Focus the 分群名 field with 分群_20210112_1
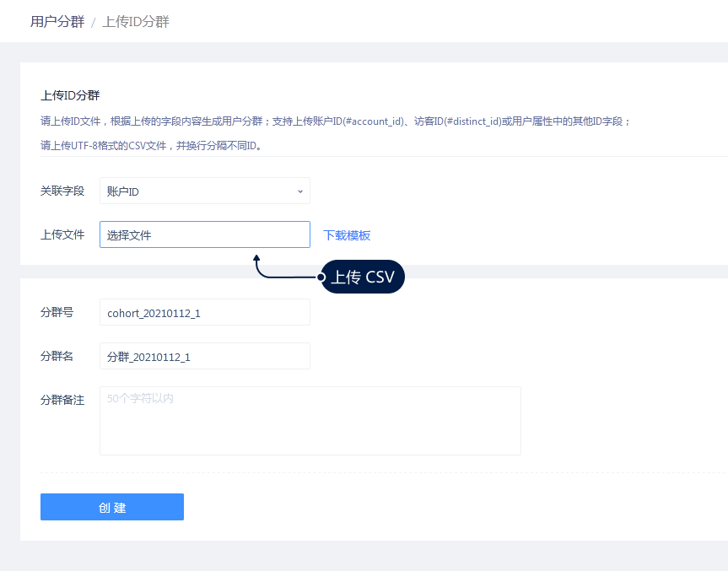This screenshot has width=728, height=571. click(x=204, y=357)
